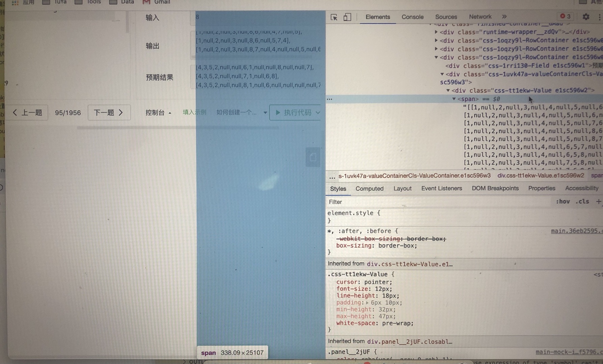Screen dimensions: 603x364
Task: Show more DevTools tabs with double chevron
Action: pos(504,17)
